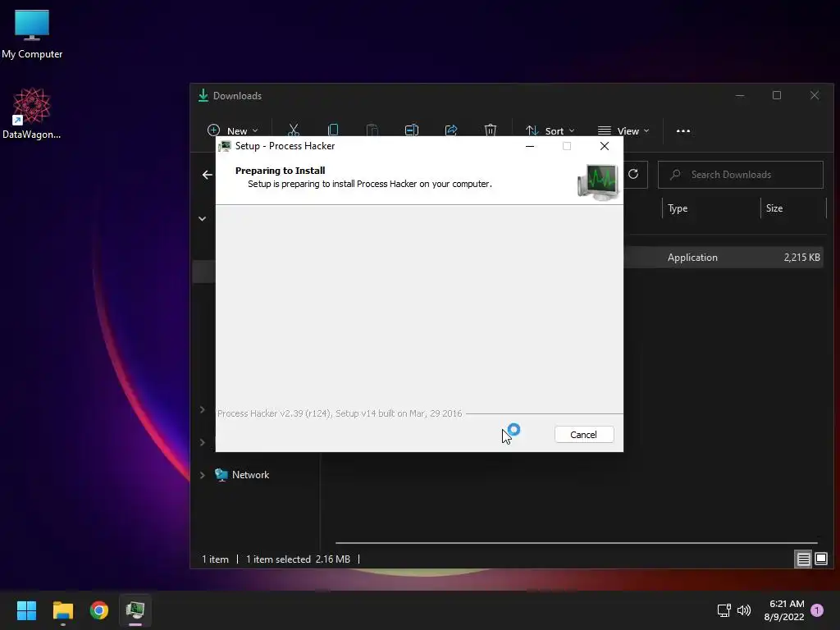Image resolution: width=840 pixels, height=630 pixels.
Task: Click the Share icon in Downloads toolbar
Action: click(x=451, y=130)
